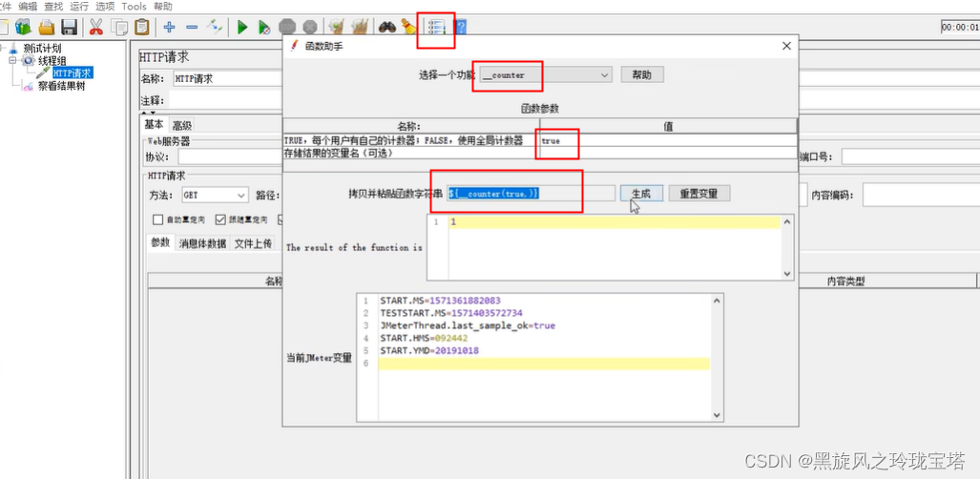Click the Paste clipboard icon
Screen dimensions: 980x479
coord(142,27)
